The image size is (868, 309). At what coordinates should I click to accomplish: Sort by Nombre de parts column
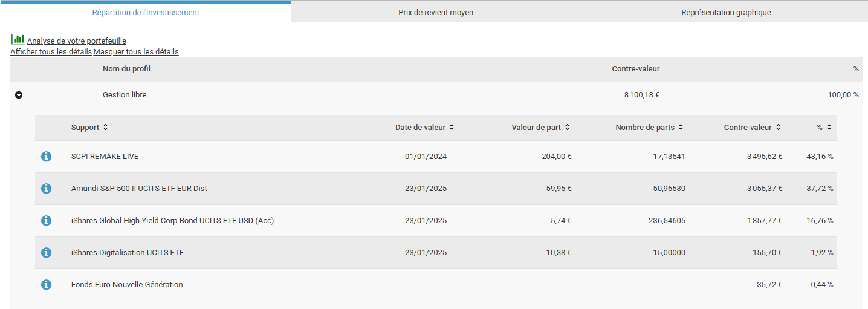point(681,128)
